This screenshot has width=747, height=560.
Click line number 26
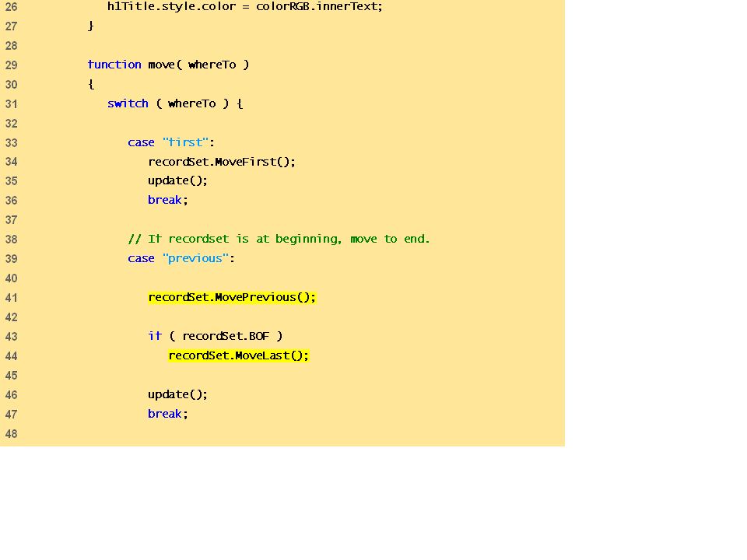pos(12,7)
